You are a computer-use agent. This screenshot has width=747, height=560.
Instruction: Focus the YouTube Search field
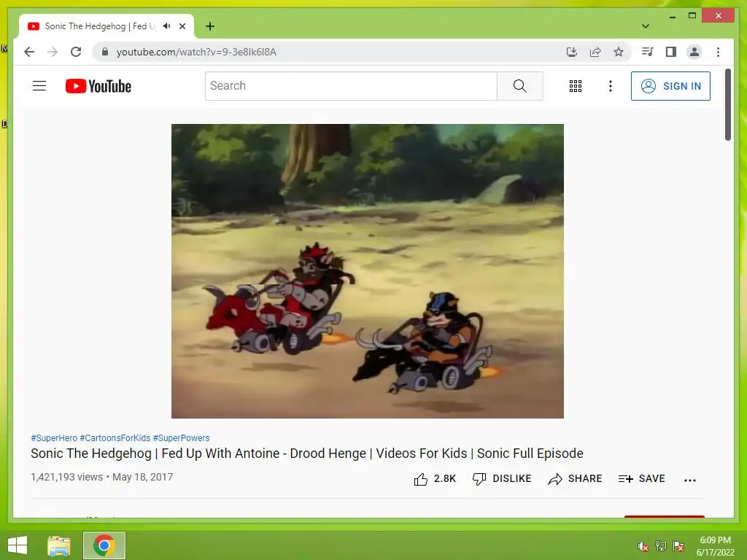tap(351, 86)
